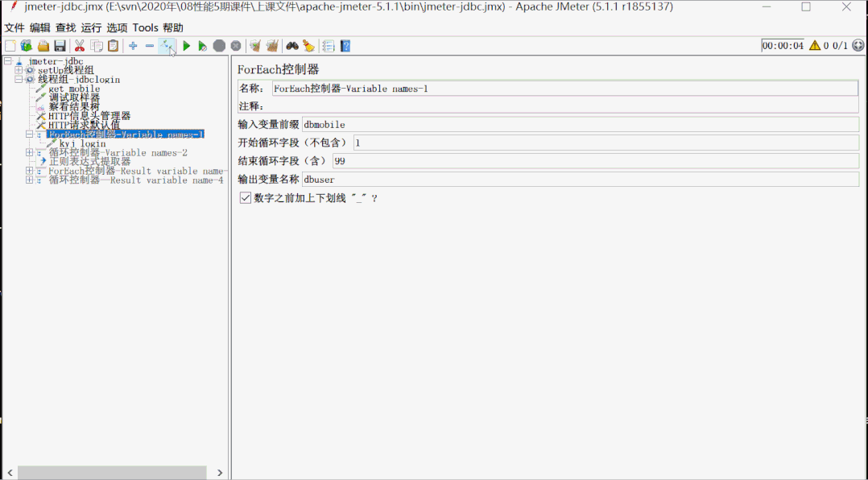Clear results with the single broom icon
Screen dimensions: 868x480
[255, 46]
